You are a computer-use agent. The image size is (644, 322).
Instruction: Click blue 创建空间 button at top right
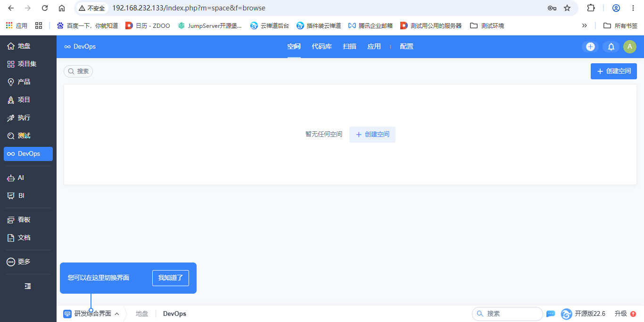[x=614, y=71]
